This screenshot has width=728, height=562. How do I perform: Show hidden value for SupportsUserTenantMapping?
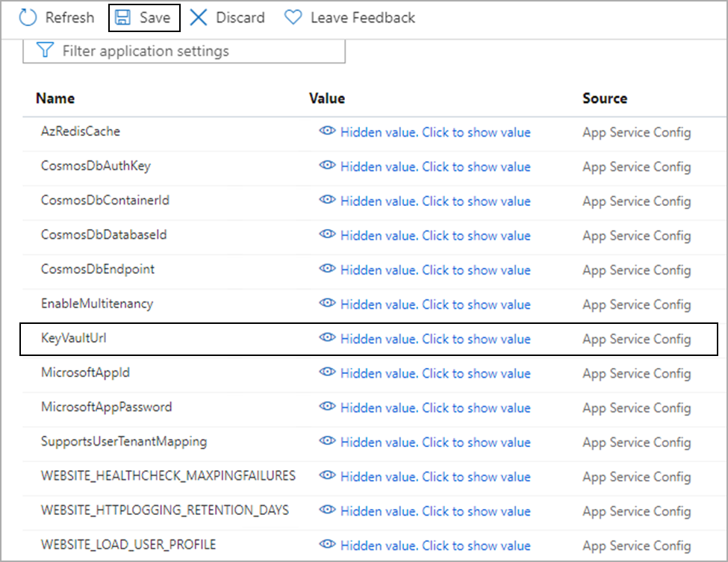pos(435,442)
